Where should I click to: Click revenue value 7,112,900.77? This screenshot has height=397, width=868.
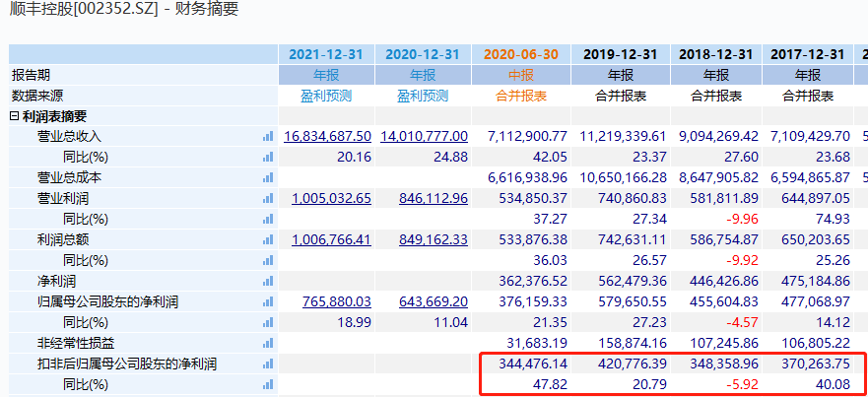527,136
